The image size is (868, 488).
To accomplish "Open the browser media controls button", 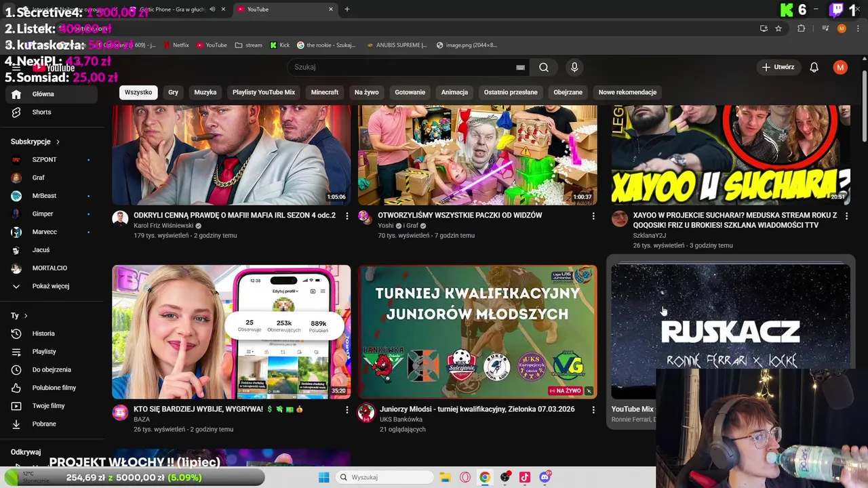I will [825, 28].
